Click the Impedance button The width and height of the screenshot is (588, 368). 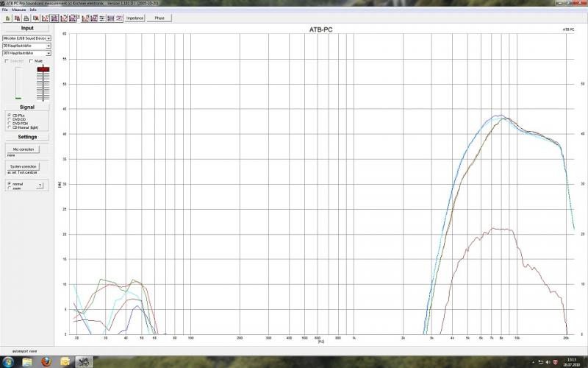(135, 18)
